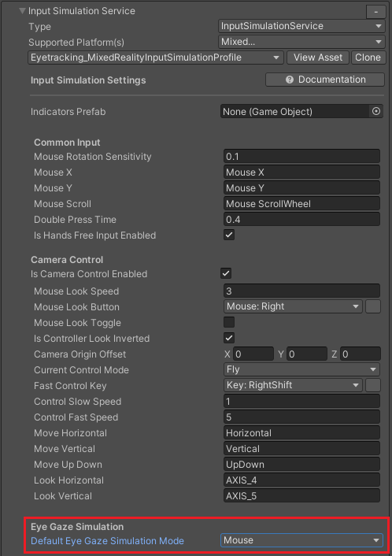Click the Input Simulation Settings heading
The height and width of the screenshot is (556, 392).
click(88, 80)
